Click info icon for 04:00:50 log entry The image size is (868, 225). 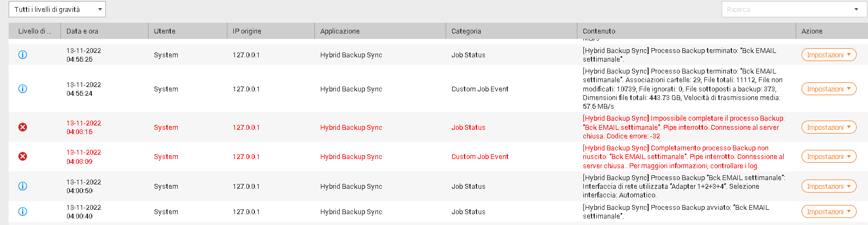pos(23,186)
